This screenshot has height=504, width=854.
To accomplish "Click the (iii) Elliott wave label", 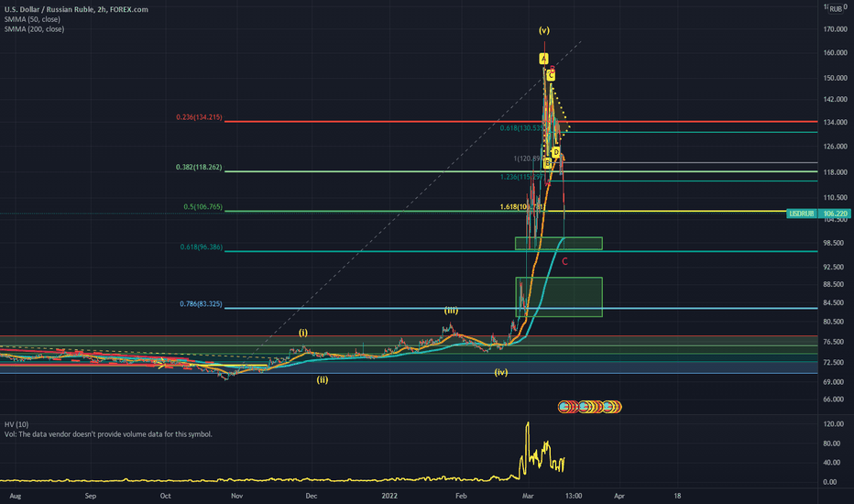I will coord(451,311).
